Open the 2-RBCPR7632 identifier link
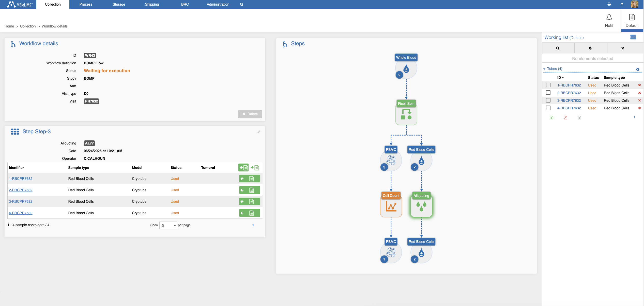This screenshot has width=644, height=306. pyautogui.click(x=21, y=190)
